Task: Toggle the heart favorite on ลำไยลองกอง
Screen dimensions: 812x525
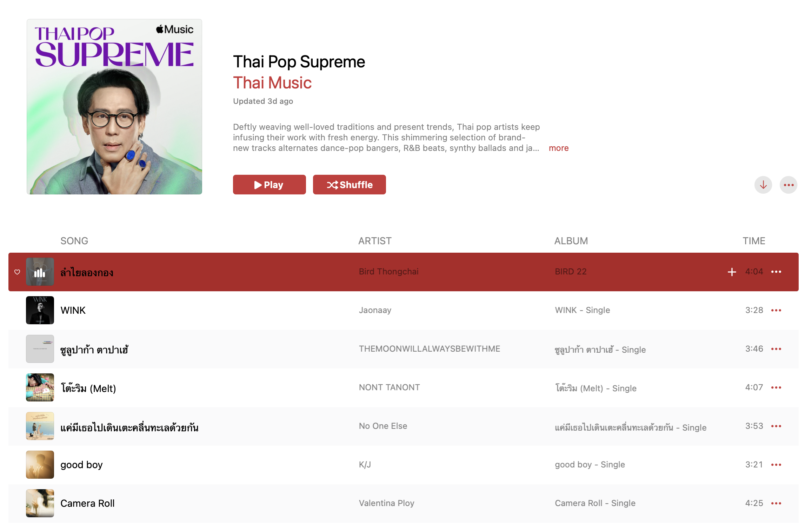Action: click(x=17, y=272)
